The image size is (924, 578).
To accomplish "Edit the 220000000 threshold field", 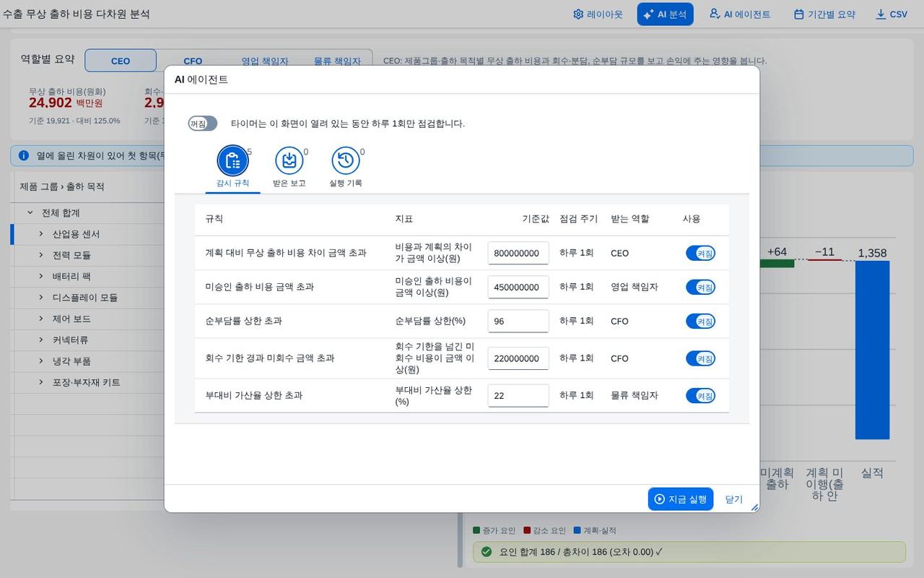I will pyautogui.click(x=518, y=358).
